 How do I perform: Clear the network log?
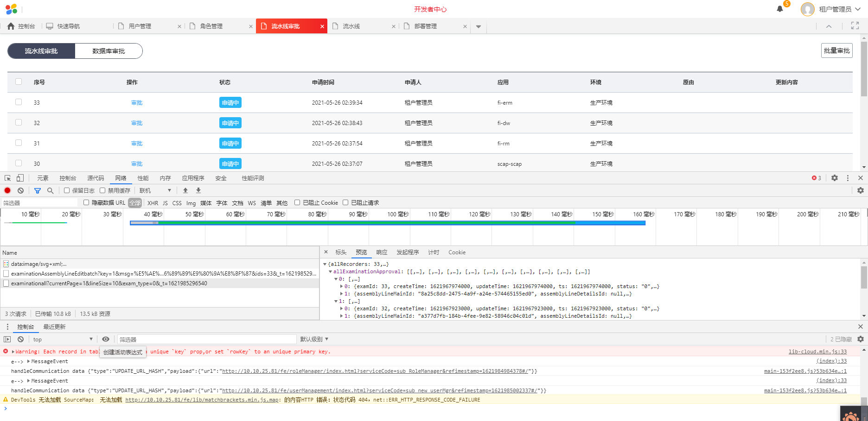[21, 190]
